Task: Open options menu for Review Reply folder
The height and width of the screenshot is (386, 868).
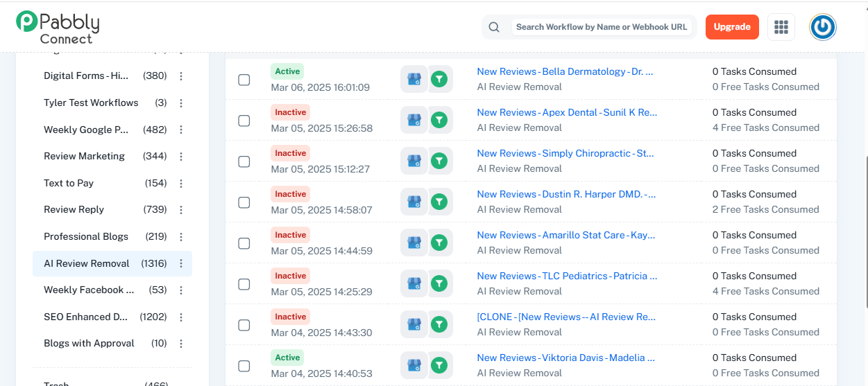Action: pos(181,210)
